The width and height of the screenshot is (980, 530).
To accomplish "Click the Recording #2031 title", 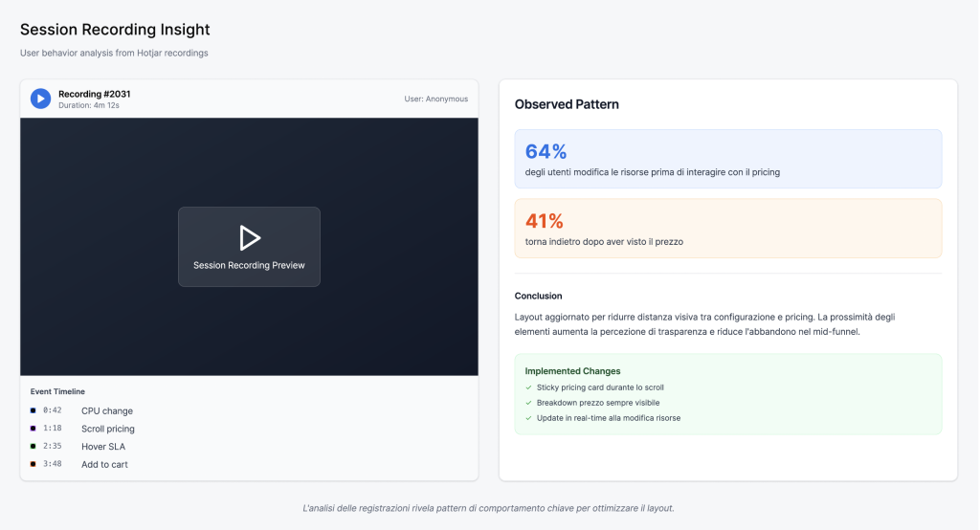I will [95, 94].
